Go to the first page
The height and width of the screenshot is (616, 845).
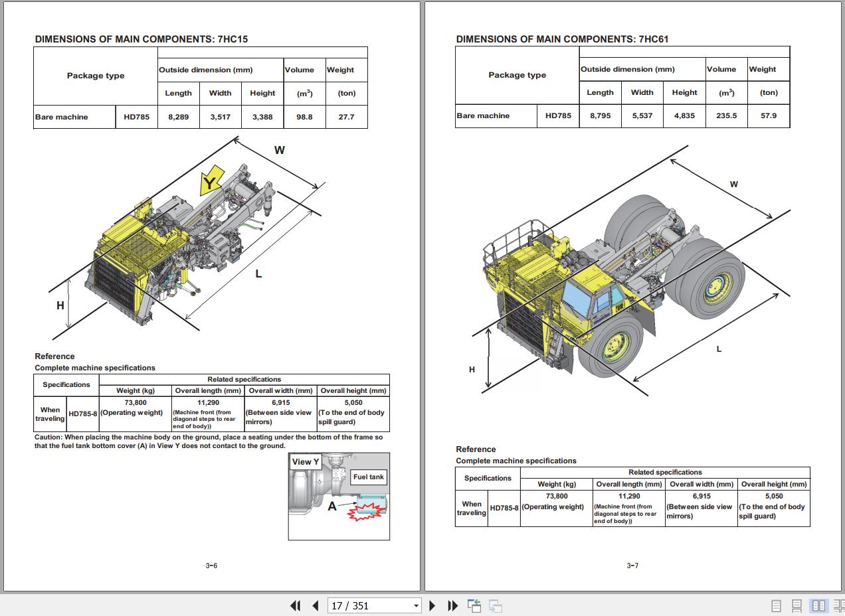(296, 605)
